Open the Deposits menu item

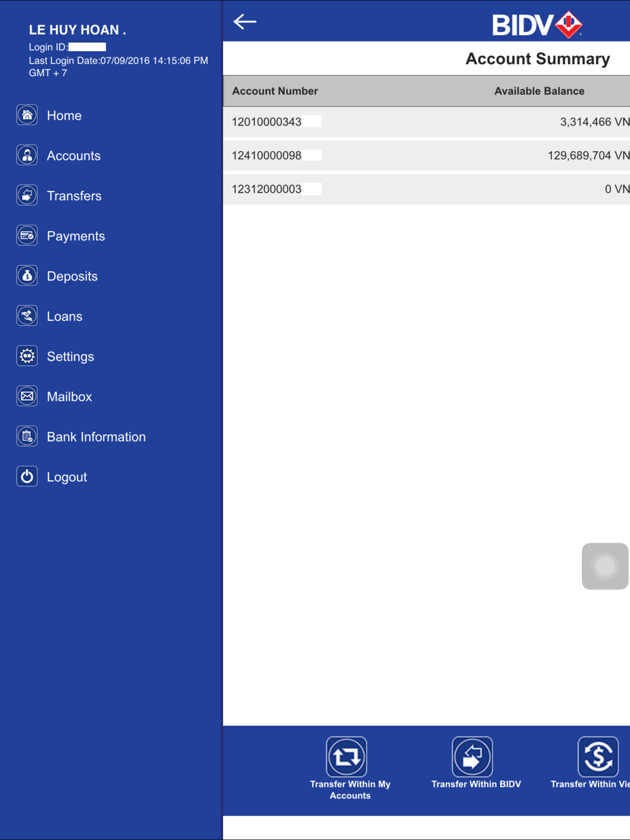[x=72, y=276]
